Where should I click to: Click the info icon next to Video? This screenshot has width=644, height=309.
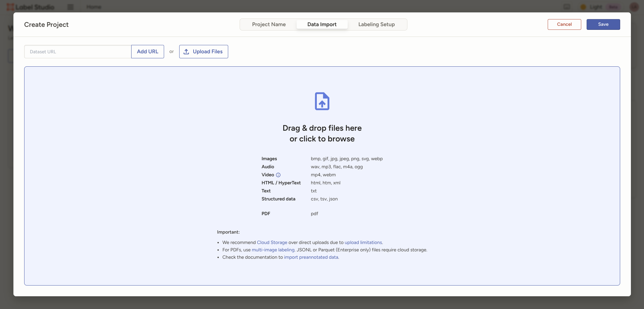[278, 175]
